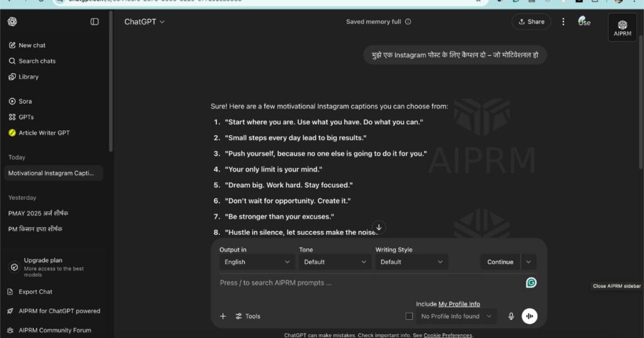The image size is (644, 338).
Task: Click the sidebar vertical scrollbar
Action: (111, 82)
